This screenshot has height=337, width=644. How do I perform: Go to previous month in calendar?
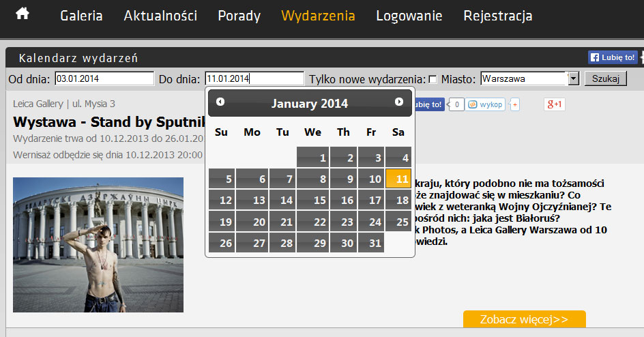click(x=220, y=102)
